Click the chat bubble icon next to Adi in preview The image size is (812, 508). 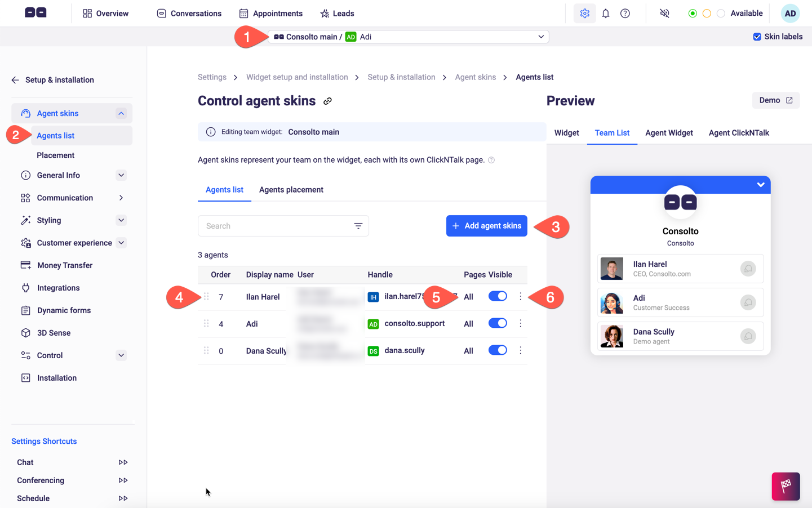click(x=748, y=302)
